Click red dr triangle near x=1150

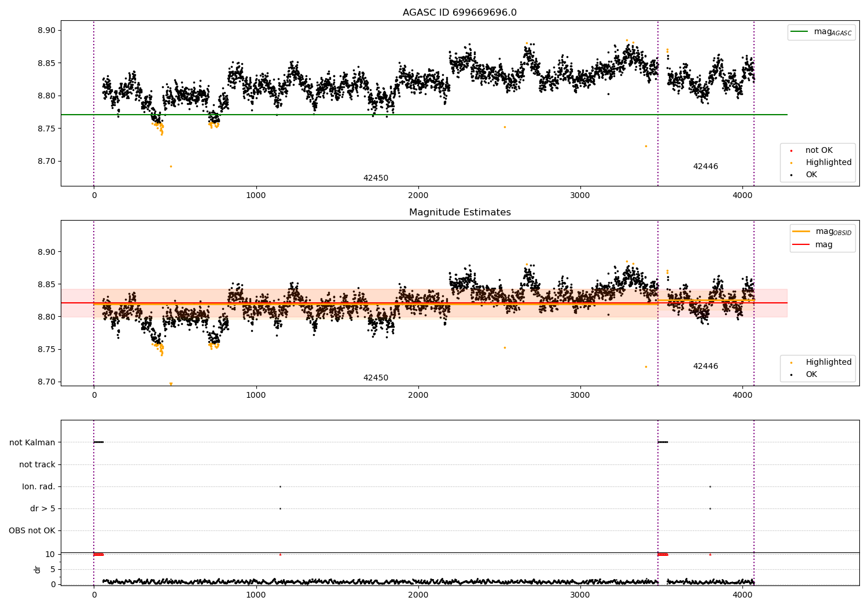click(x=280, y=554)
